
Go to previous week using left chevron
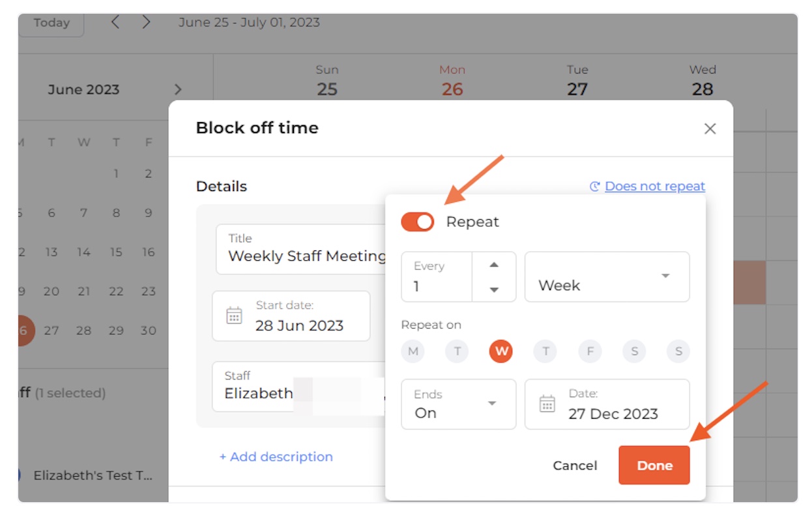click(x=115, y=22)
